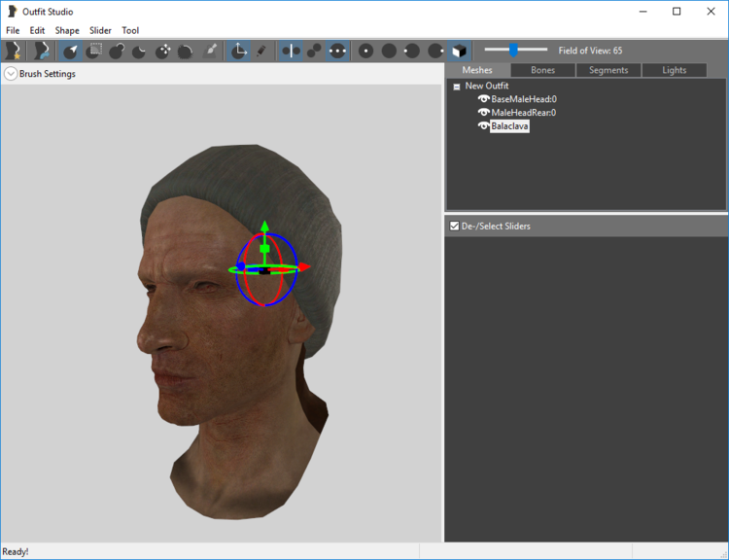The height and width of the screenshot is (560, 729).
Task: Open the Shape menu
Action: 67,30
